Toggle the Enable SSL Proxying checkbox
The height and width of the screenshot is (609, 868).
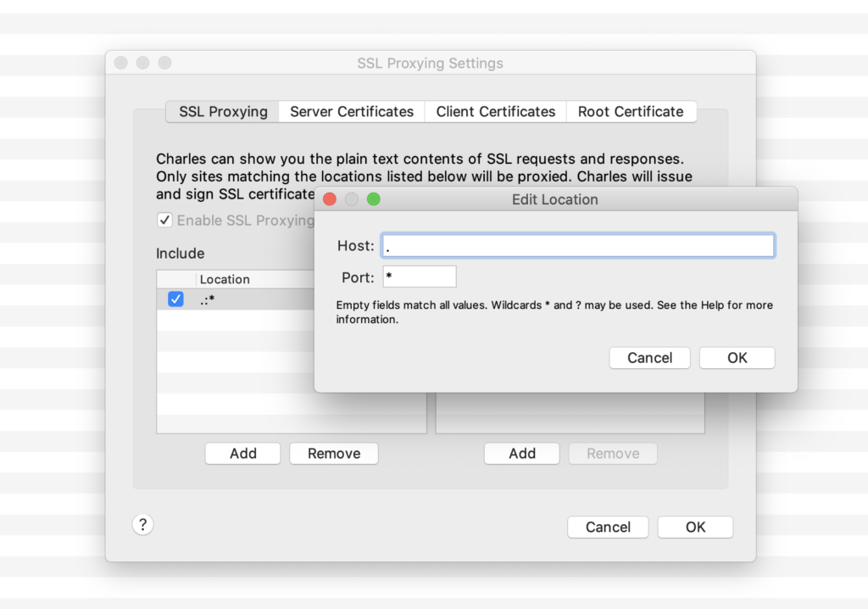tap(164, 221)
